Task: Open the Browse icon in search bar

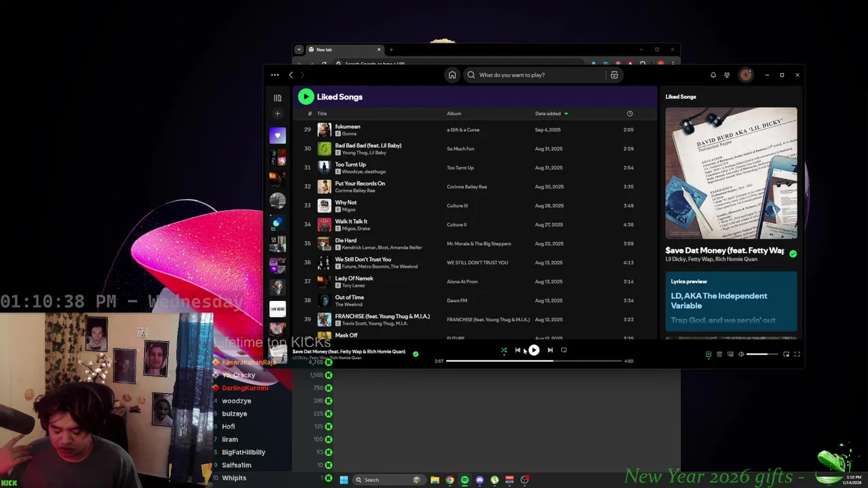Action: coord(614,75)
